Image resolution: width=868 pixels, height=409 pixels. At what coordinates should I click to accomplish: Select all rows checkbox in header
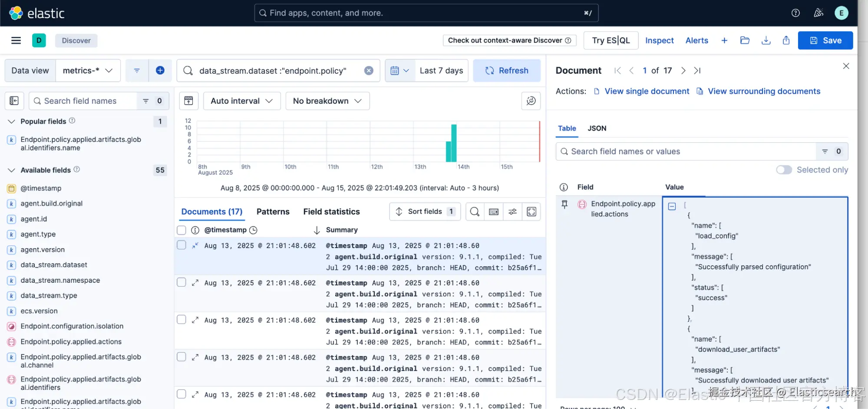tap(182, 230)
